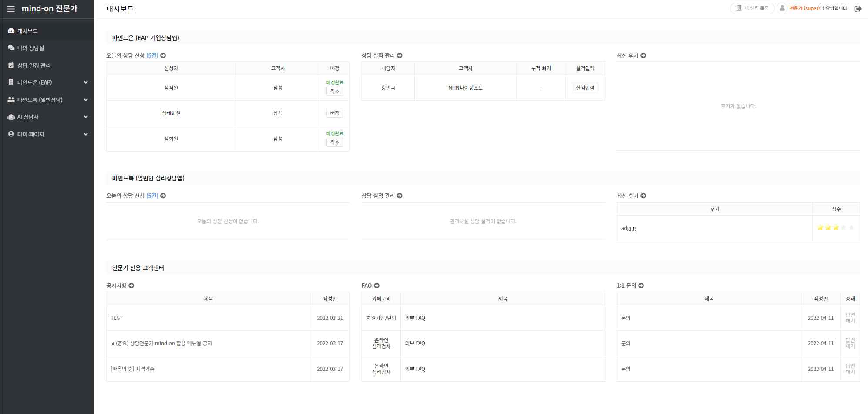The height and width of the screenshot is (414, 868).
Task: Click 삼테회원 applicant cell
Action: 171,113
